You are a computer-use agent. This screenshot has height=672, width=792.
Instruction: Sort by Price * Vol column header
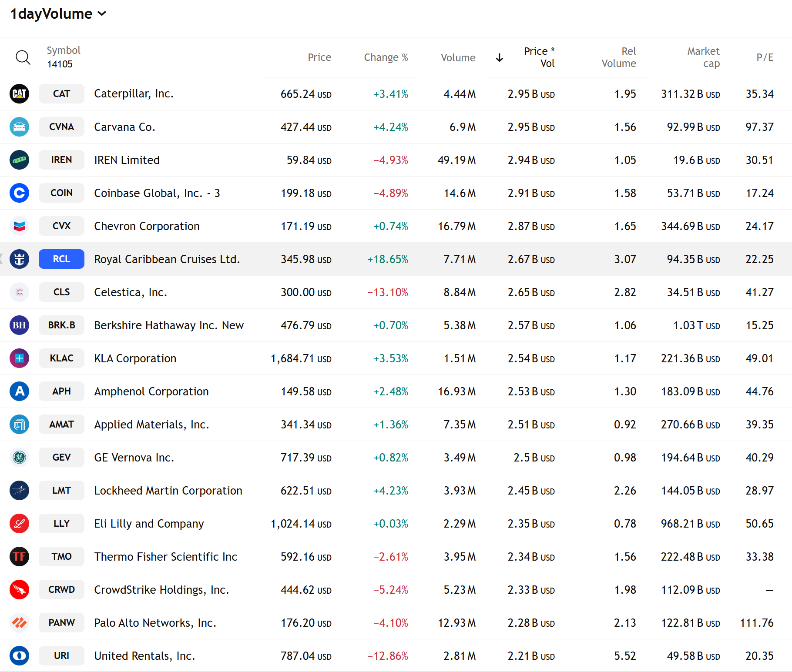tap(539, 57)
